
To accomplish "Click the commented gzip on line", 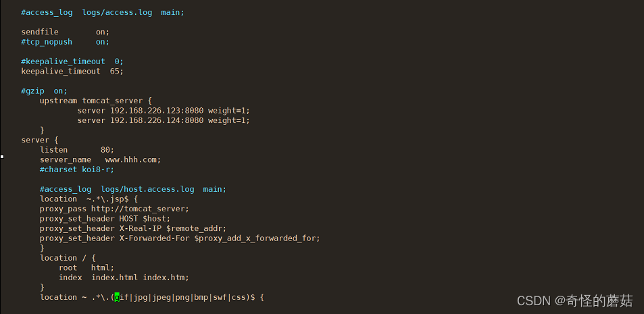I will pos(45,90).
